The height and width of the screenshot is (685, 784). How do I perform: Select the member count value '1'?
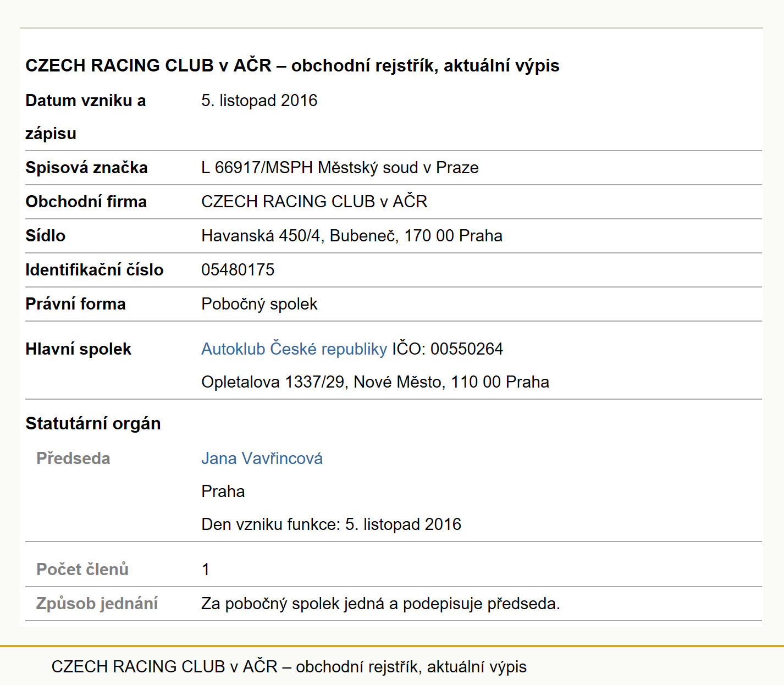[206, 570]
